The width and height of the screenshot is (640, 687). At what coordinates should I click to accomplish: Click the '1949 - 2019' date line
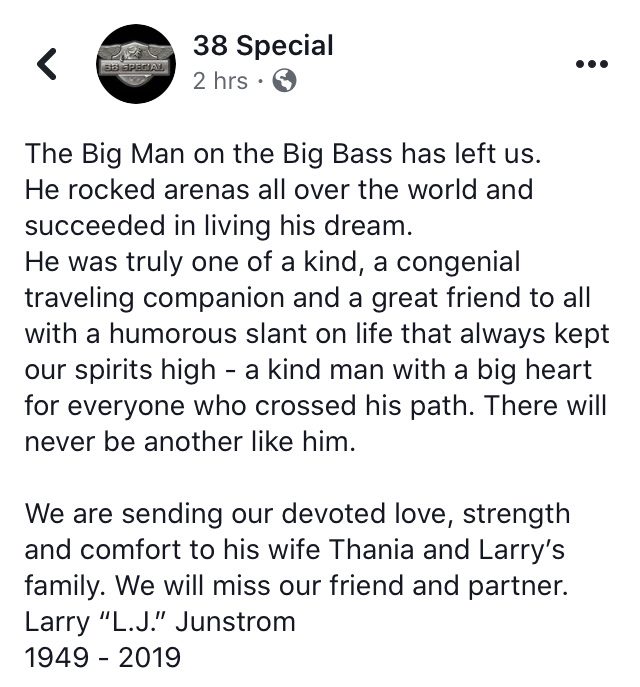(103, 658)
